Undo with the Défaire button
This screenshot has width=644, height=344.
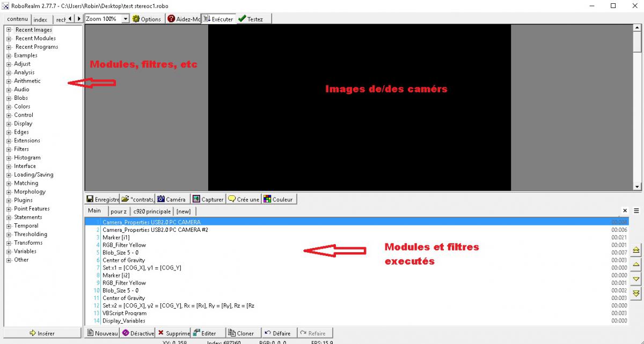coord(279,333)
